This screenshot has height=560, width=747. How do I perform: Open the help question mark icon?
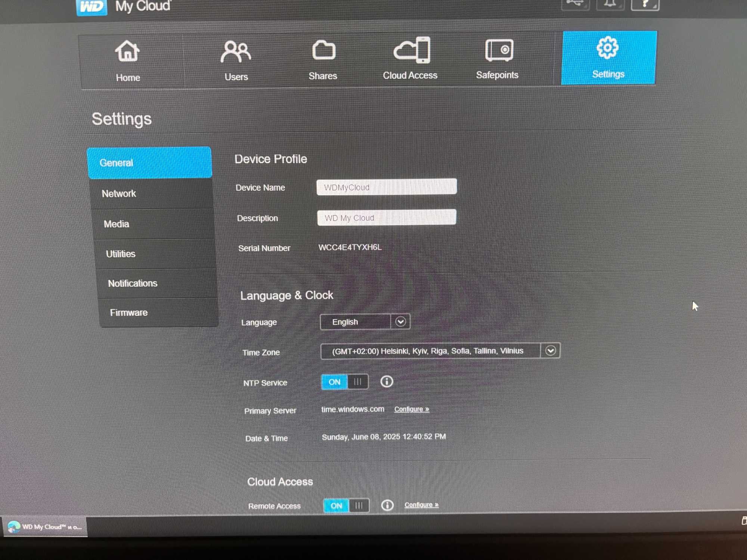coord(645,4)
